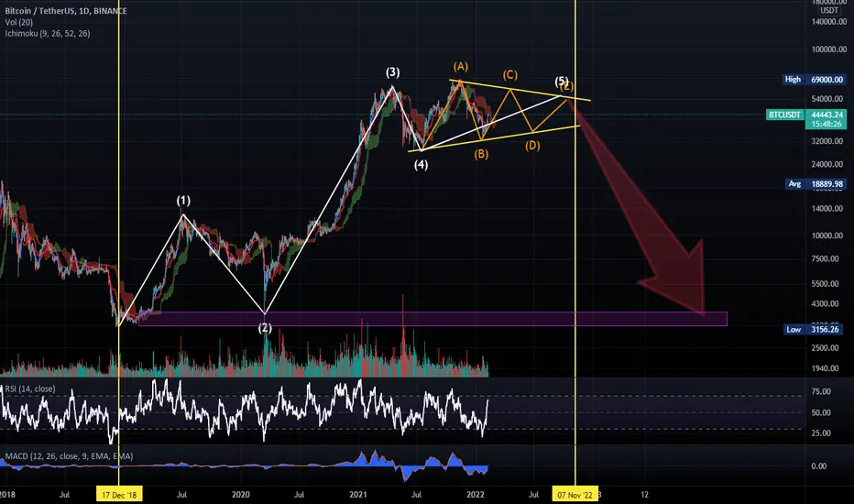This screenshot has width=854, height=504.
Task: Select the MACD (12, 26, close, 9) legend
Action: point(69,456)
